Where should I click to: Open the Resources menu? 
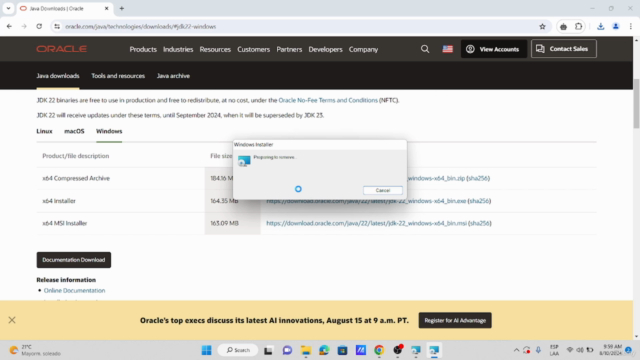point(215,49)
